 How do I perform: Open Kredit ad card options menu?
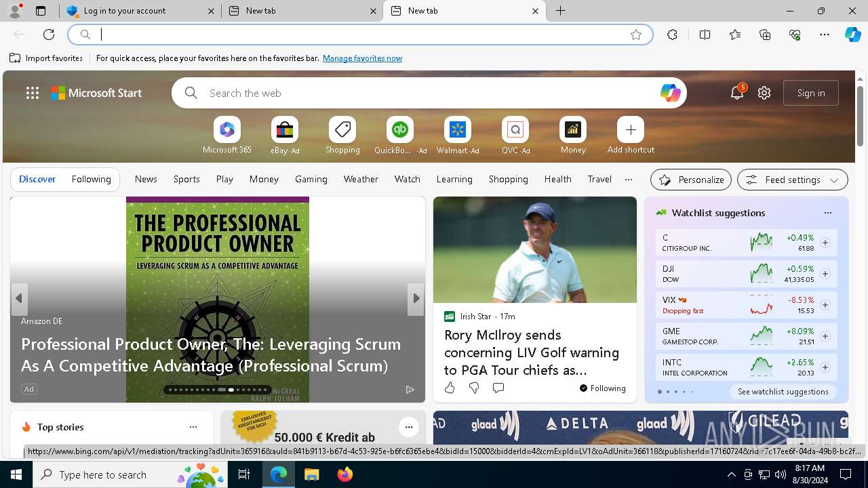(x=408, y=427)
